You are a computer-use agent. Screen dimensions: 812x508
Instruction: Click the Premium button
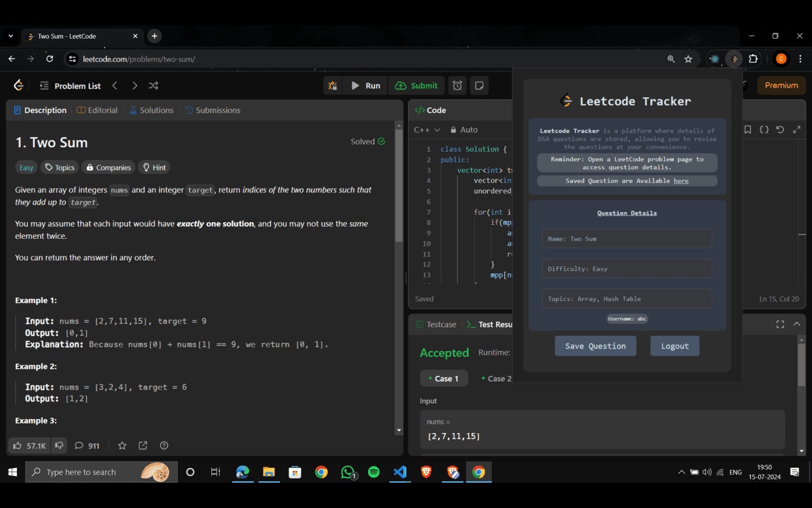pyautogui.click(x=782, y=85)
